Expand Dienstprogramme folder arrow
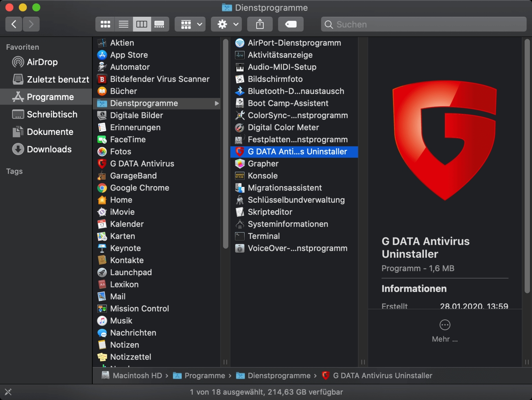The width and height of the screenshot is (532, 400). (217, 103)
